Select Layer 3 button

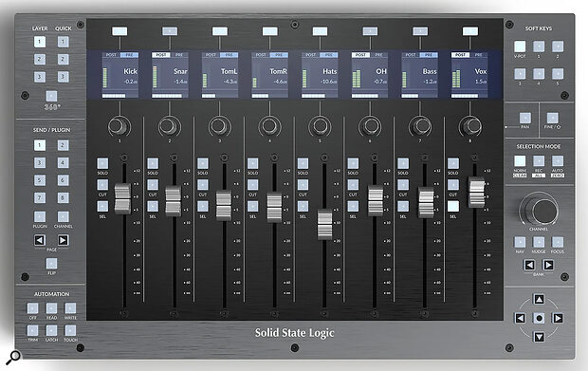pos(40,77)
